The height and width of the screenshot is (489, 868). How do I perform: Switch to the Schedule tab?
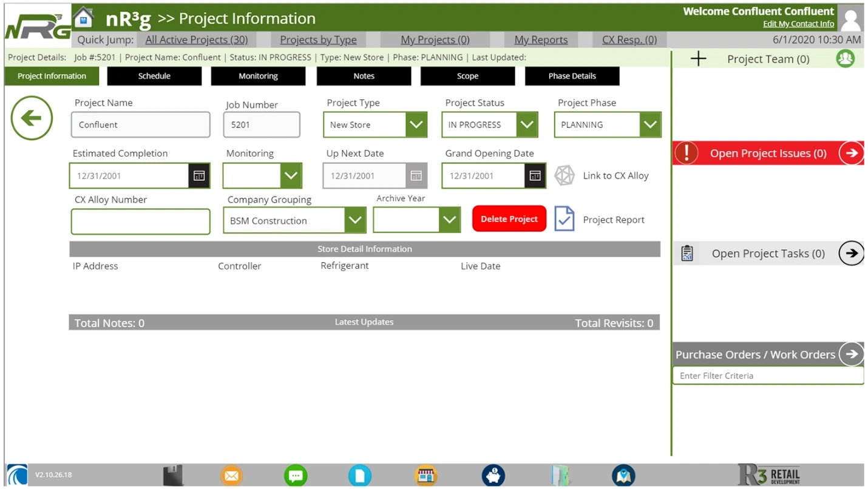(154, 76)
